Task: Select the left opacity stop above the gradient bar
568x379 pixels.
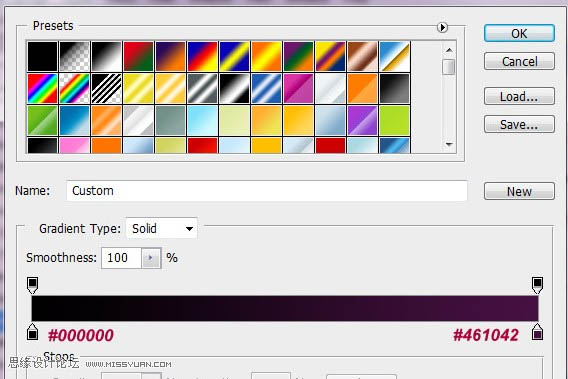Action: pyautogui.click(x=33, y=285)
